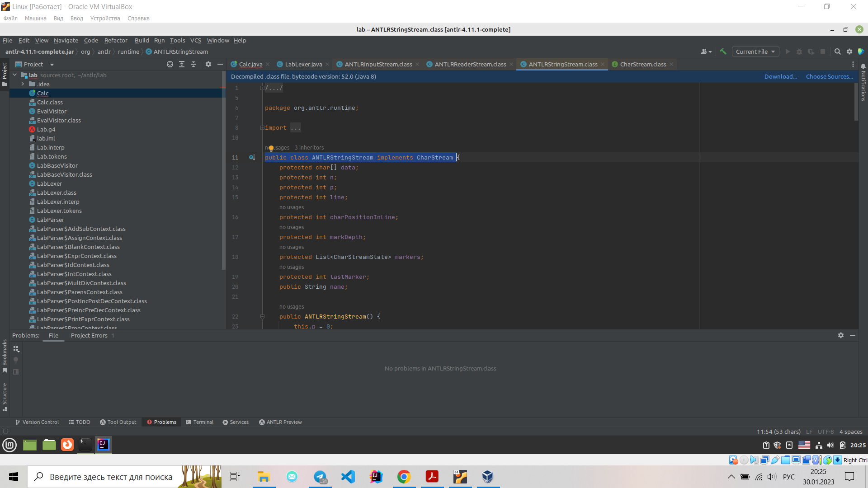
Task: Open Telegram from Windows taskbar
Action: [320, 477]
